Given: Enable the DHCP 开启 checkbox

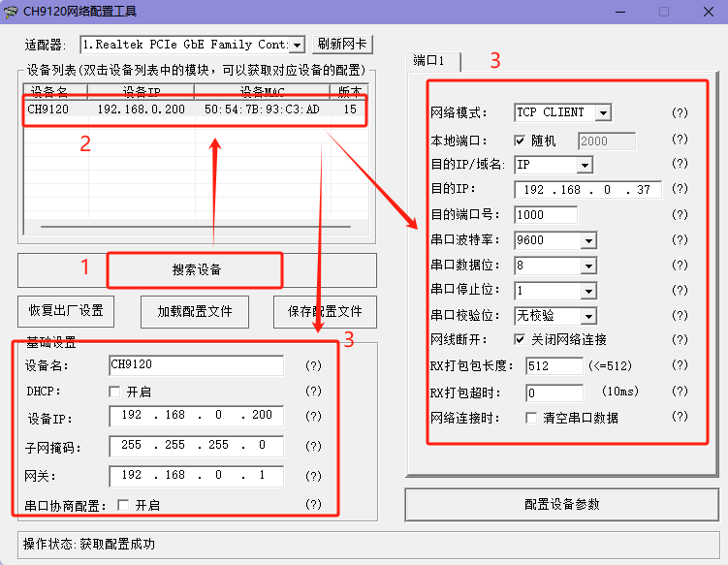Looking at the screenshot, I should [x=114, y=392].
